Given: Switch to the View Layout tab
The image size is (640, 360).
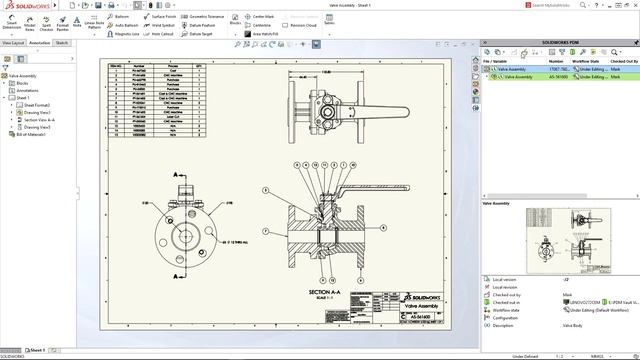Looking at the screenshot, I should (13, 43).
